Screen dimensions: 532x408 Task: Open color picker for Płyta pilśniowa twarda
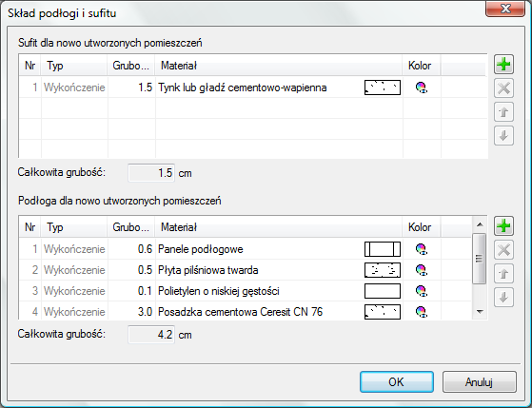coord(421,270)
